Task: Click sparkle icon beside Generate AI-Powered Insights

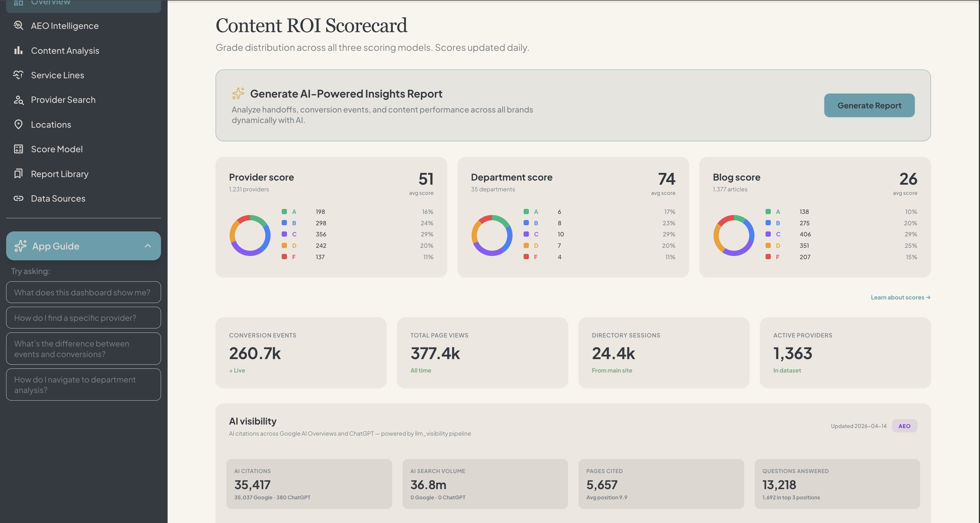Action: coord(238,93)
